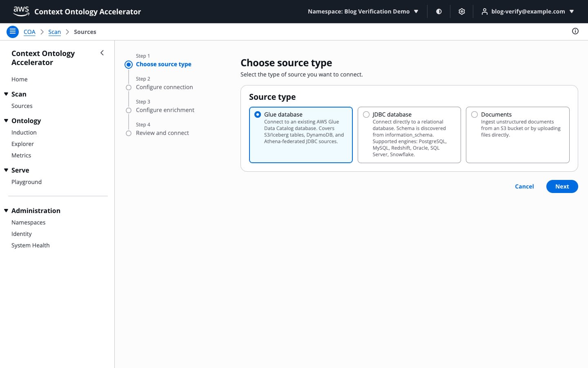Toggle the dark/light theme icon
The height and width of the screenshot is (368, 588).
tap(439, 11)
